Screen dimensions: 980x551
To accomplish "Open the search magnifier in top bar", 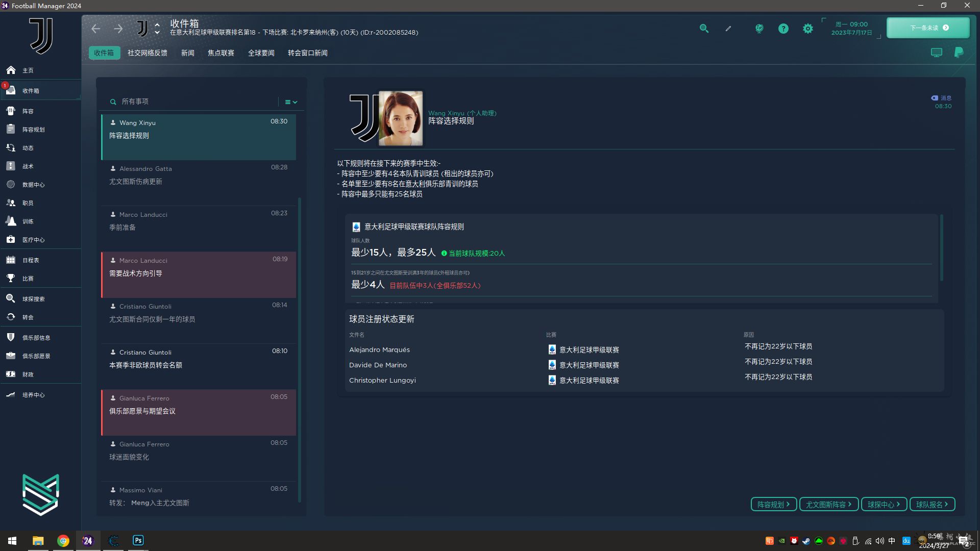I will pyautogui.click(x=704, y=29).
